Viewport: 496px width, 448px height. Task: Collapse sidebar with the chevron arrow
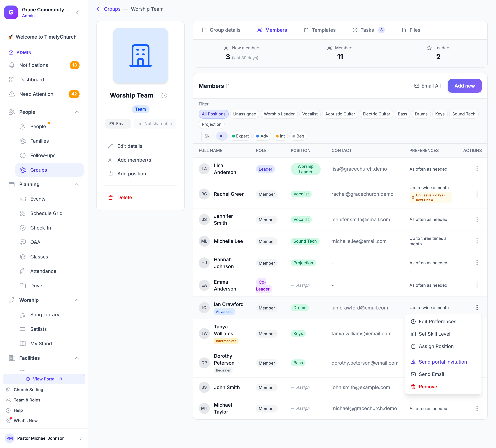click(78, 12)
